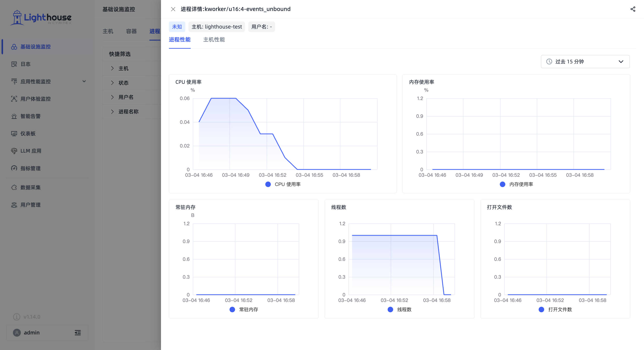The image size is (644, 350).
Task: Toggle the CPU 使用率 legend series
Action: (x=283, y=184)
